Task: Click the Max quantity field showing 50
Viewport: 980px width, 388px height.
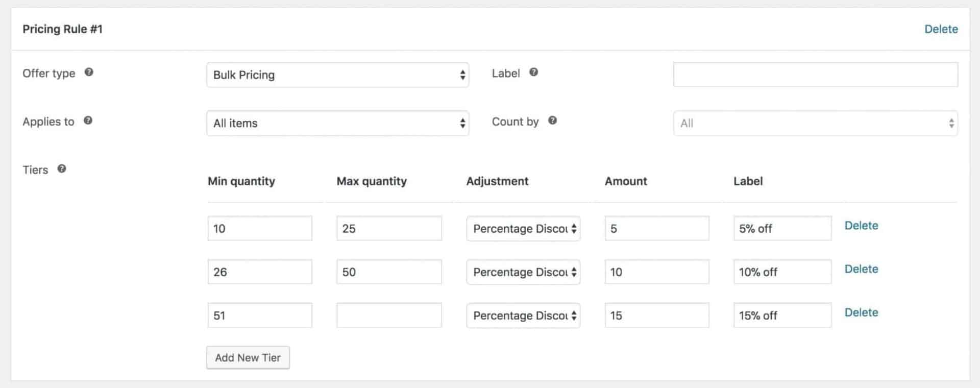Action: (x=389, y=272)
